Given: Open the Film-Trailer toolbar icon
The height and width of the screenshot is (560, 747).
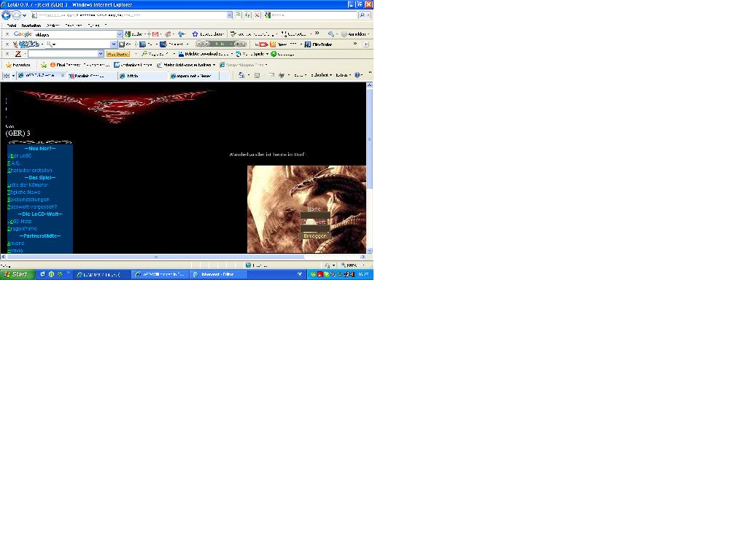Looking at the screenshot, I should (308, 44).
